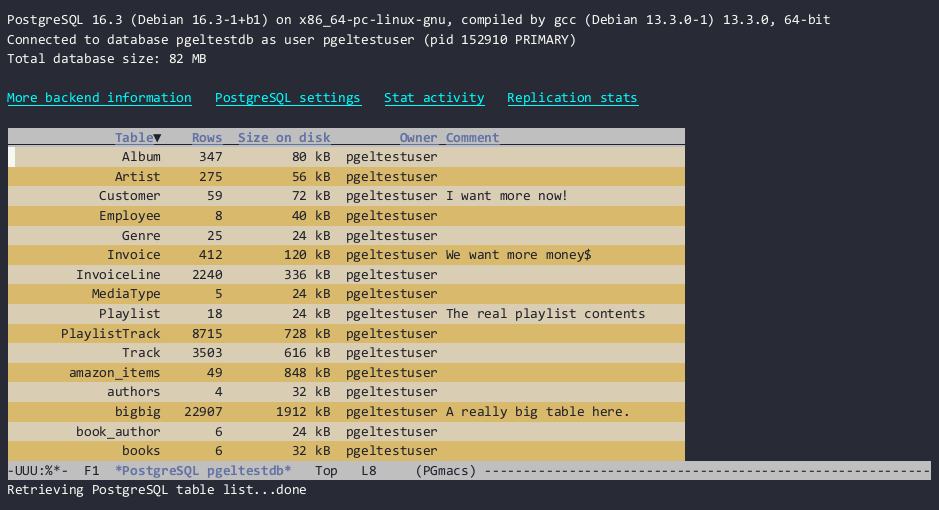Select the Genre table name
Image resolution: width=939 pixels, height=510 pixels.
(x=141, y=235)
